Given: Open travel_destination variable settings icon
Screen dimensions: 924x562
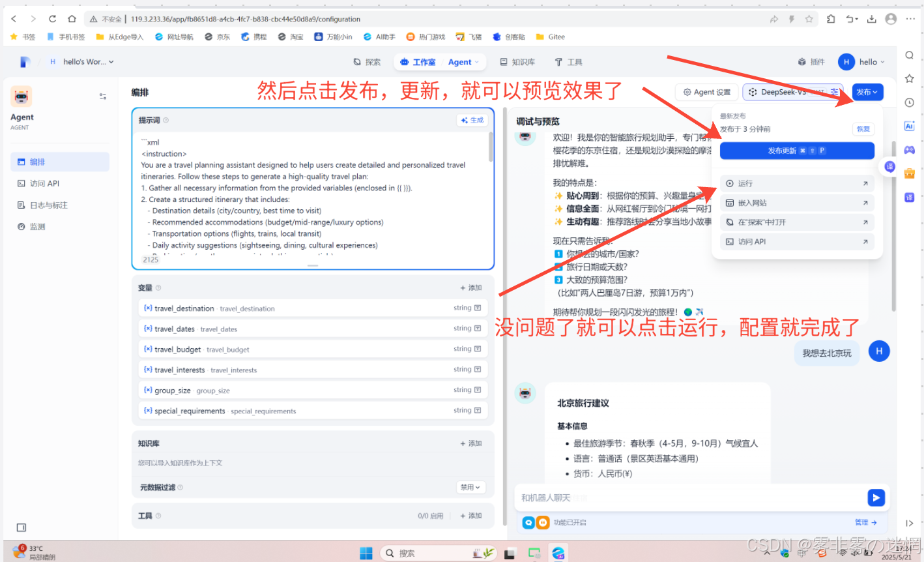Looking at the screenshot, I should point(478,308).
